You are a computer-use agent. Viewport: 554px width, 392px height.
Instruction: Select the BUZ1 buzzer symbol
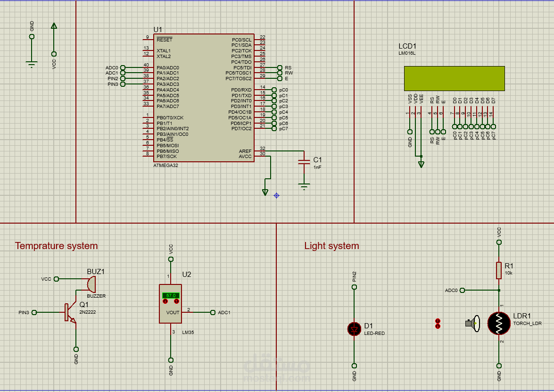[x=91, y=284]
